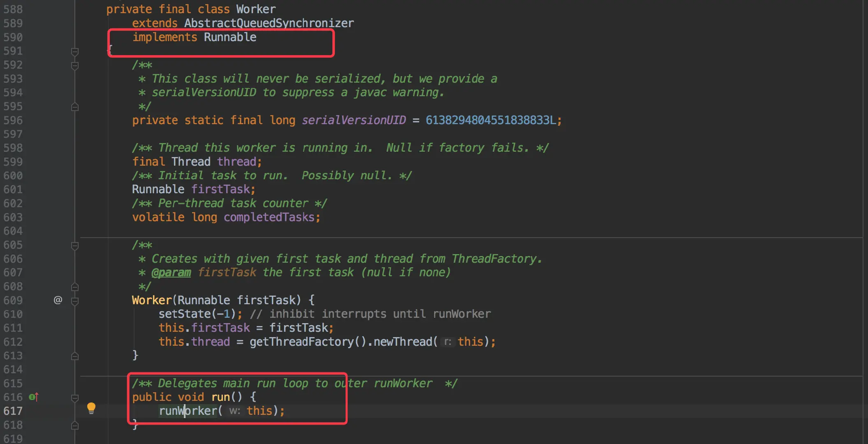Screen dimensions: 868x444
Task: Click the fold end marker on line 608
Action: click(x=75, y=287)
